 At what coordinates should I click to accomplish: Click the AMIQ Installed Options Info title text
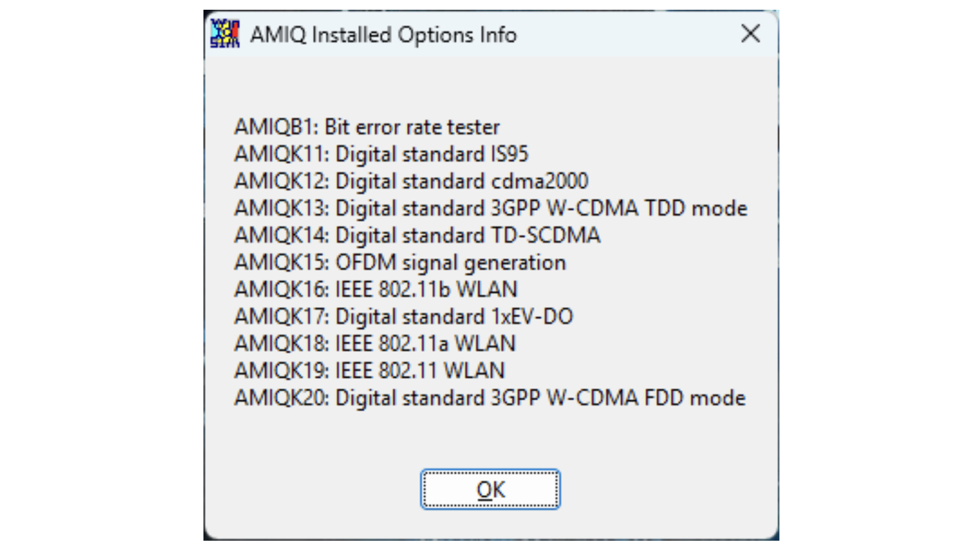coord(383,34)
